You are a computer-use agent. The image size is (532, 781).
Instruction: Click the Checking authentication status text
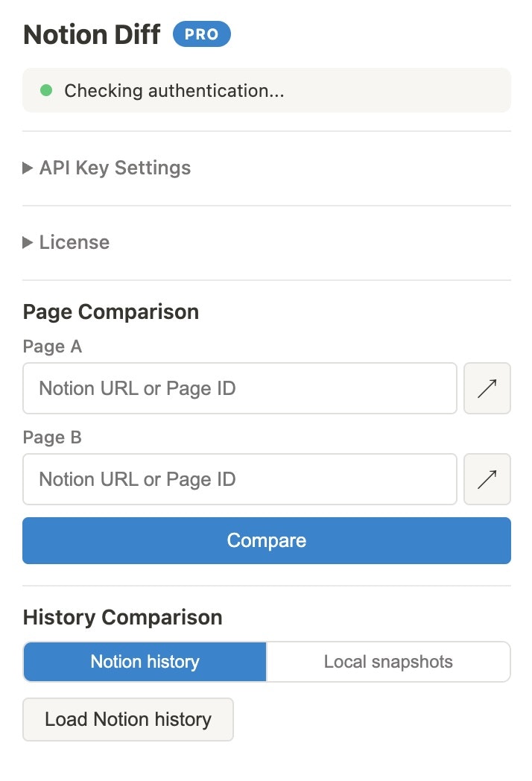pyautogui.click(x=174, y=91)
